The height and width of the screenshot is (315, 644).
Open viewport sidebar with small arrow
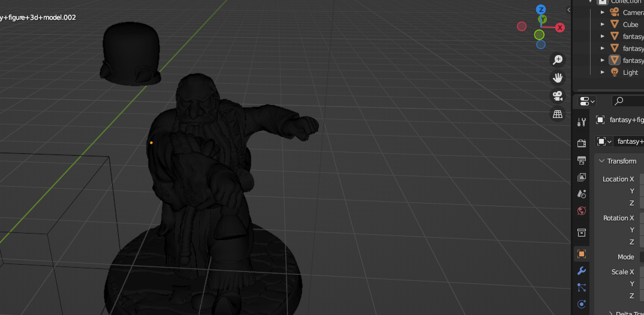pos(569,10)
